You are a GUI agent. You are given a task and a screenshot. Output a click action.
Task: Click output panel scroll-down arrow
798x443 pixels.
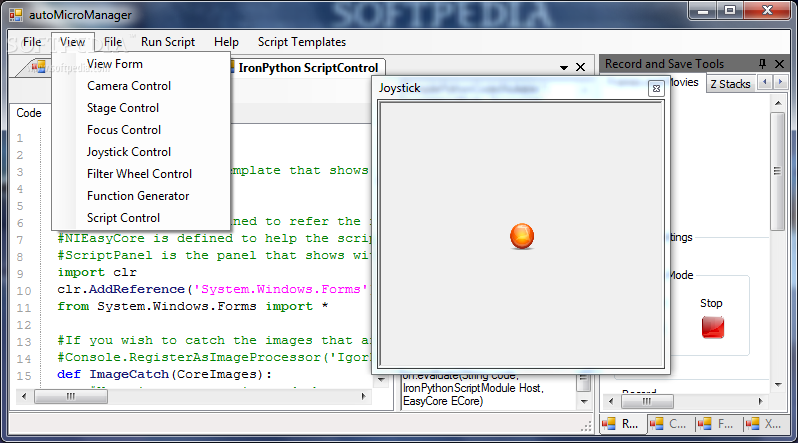pos(584,401)
